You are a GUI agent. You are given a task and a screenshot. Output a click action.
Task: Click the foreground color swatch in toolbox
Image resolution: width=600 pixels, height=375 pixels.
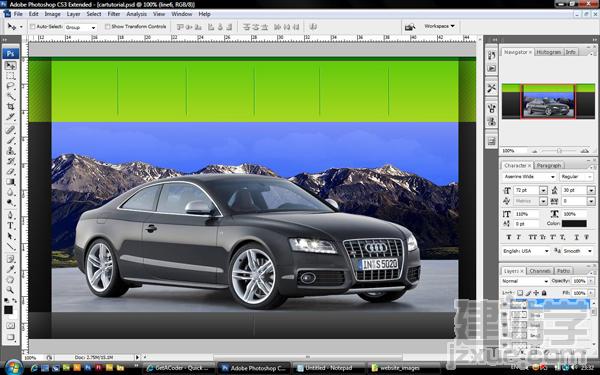point(8,310)
